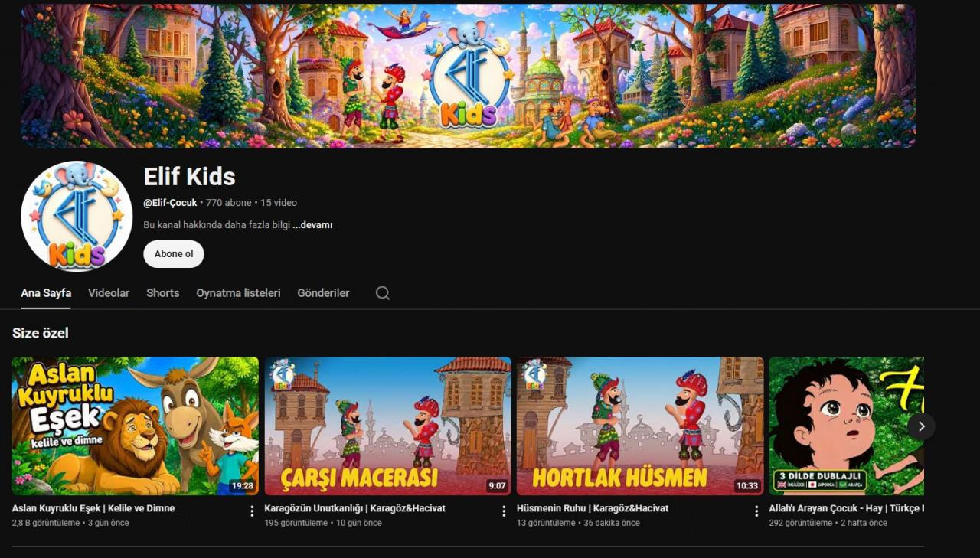Click the 770 abone subscriber count
The image size is (980, 558).
[229, 203]
